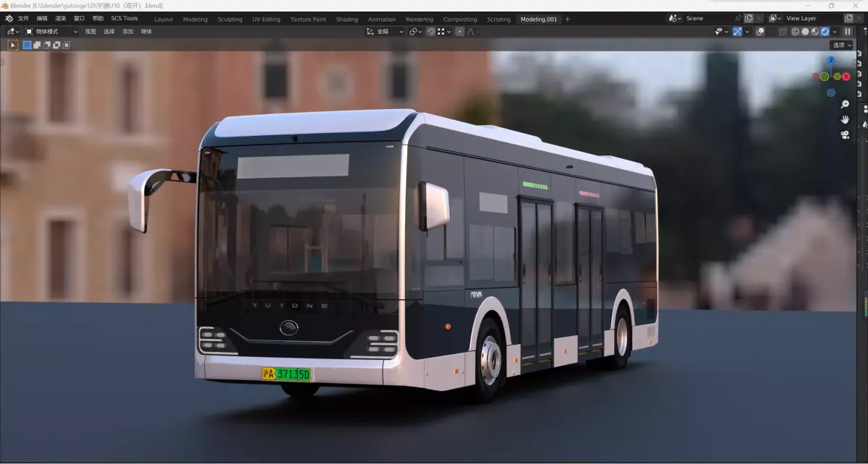868x464 pixels.
Task: Switch to the UV Editing workspace tab
Action: pyautogui.click(x=266, y=20)
